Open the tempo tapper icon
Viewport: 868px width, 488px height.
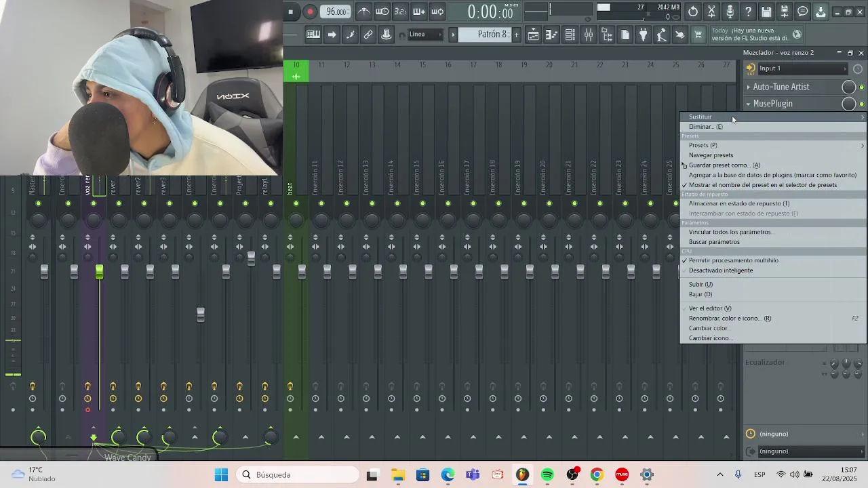(662, 35)
